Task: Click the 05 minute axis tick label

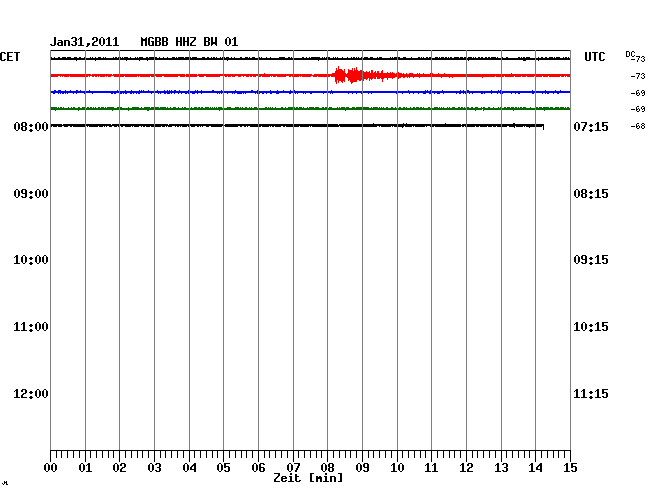Action: 223,468
